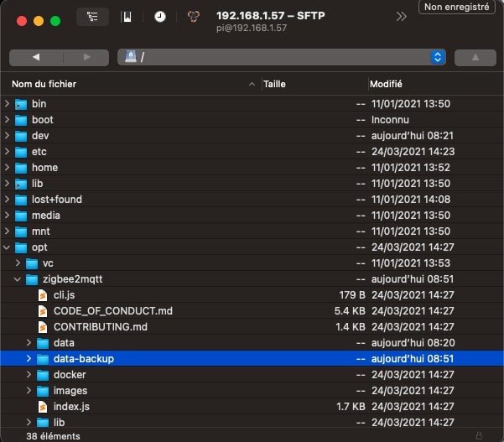Show the connection history clock icon
The image size is (504, 442).
tap(159, 17)
